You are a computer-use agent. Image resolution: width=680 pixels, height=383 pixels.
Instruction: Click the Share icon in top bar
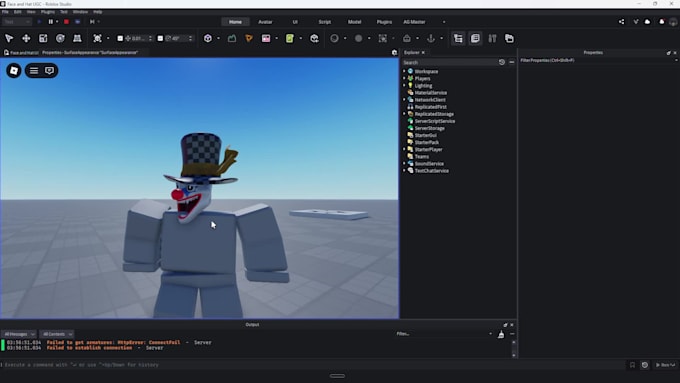(x=621, y=22)
